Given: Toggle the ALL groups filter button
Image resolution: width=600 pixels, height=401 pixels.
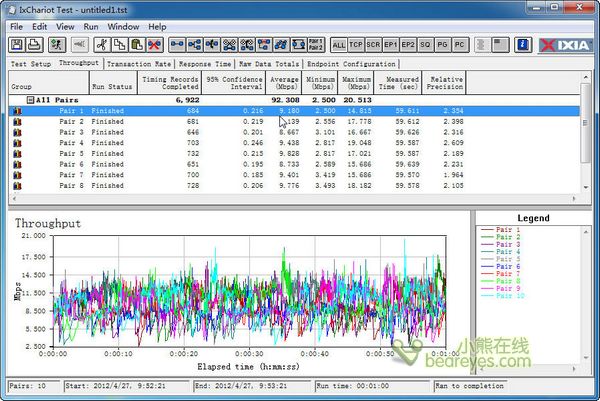Looking at the screenshot, I should coord(339,45).
